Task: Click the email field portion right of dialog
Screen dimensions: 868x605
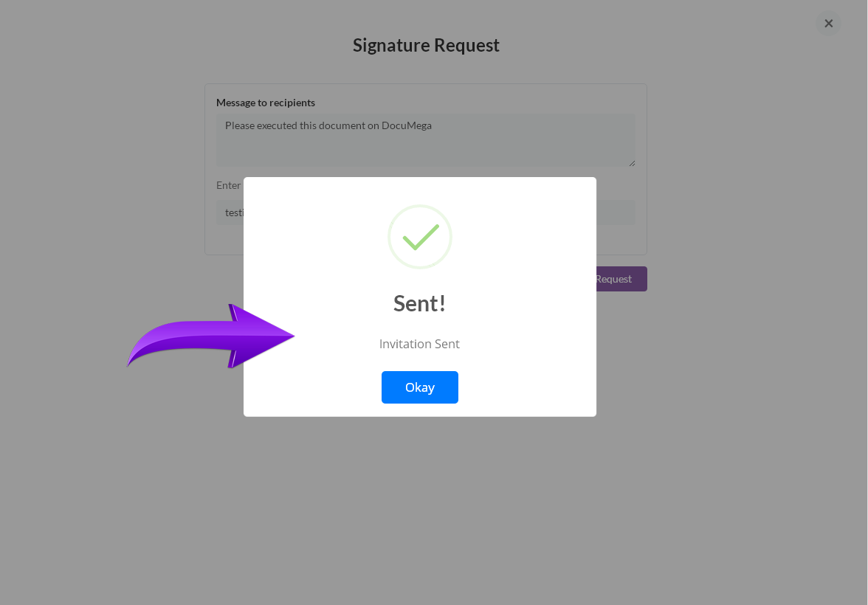Action: pyautogui.click(x=616, y=212)
